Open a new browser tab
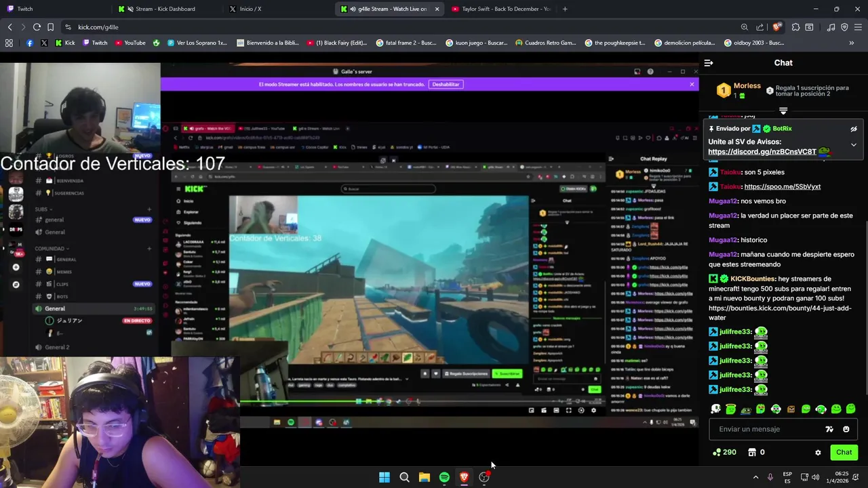 coord(565,9)
